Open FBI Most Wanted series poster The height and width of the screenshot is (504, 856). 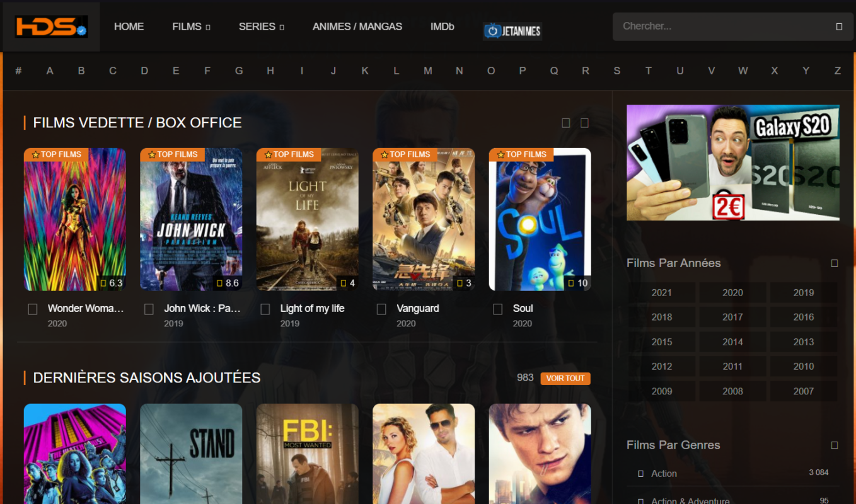click(308, 454)
